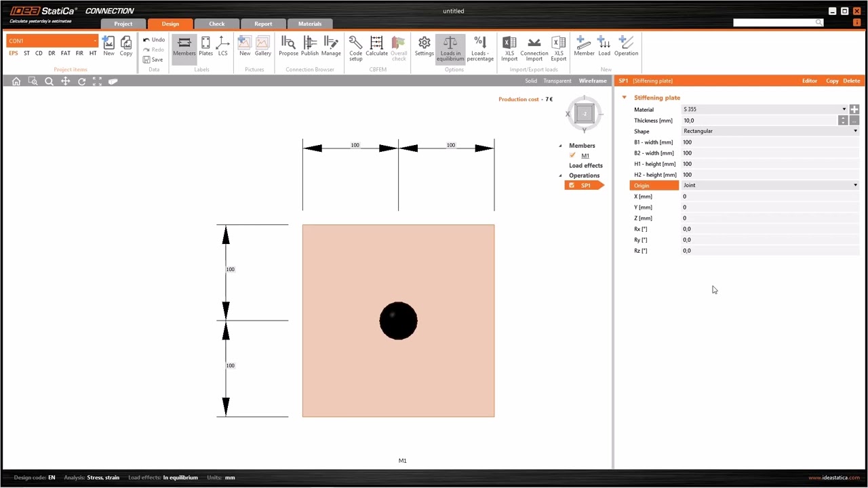Open the Report tab
The image size is (868, 488).
click(263, 24)
